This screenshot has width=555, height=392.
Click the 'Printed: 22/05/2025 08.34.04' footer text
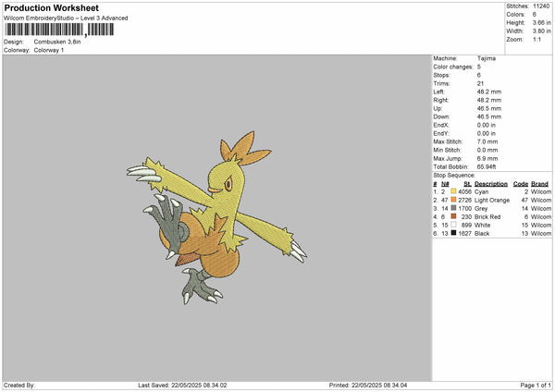pyautogui.click(x=368, y=385)
